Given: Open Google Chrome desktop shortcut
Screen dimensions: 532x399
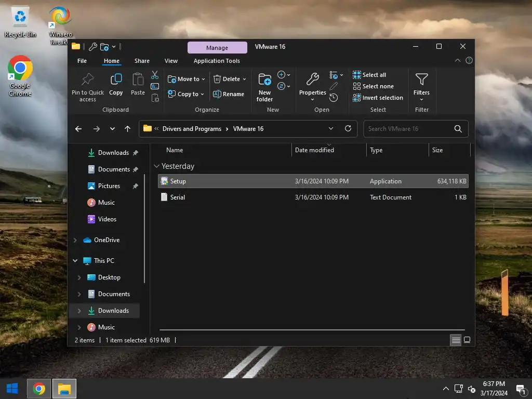Looking at the screenshot, I should click(x=20, y=76).
